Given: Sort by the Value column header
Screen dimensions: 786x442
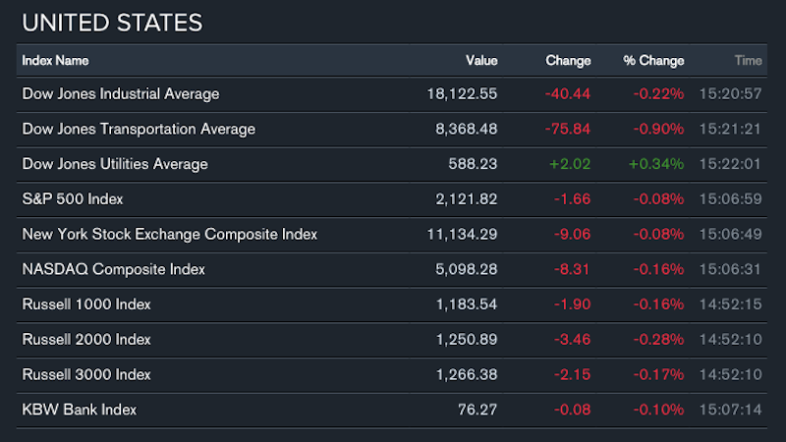Looking at the screenshot, I should pyautogui.click(x=481, y=61).
